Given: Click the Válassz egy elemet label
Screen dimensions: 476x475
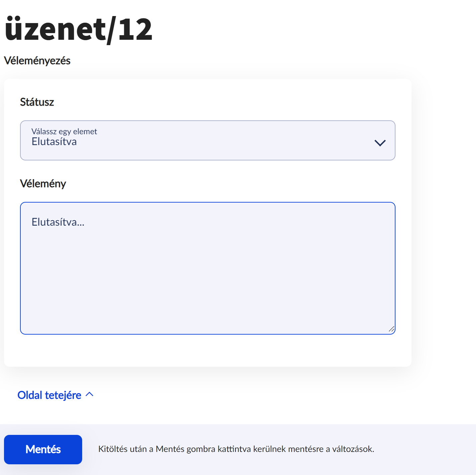Looking at the screenshot, I should 64,131.
